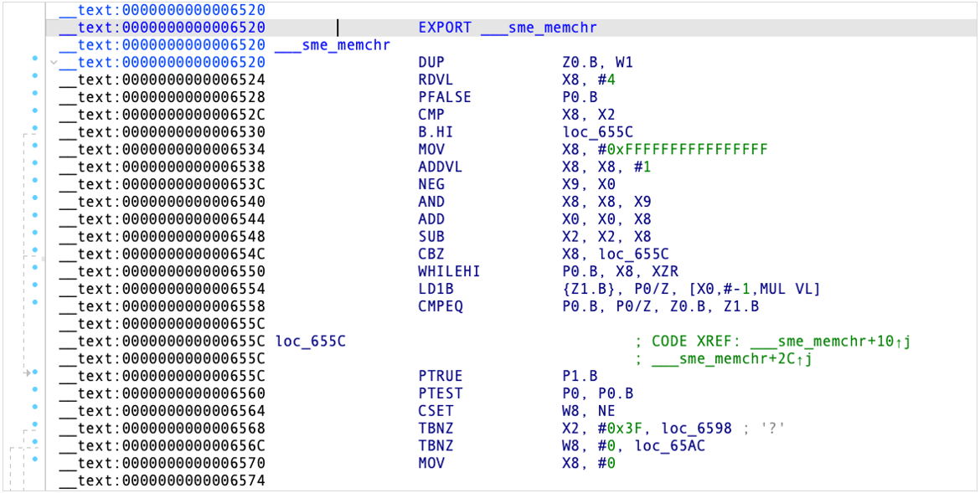
Task: Click ___sme_memchr name in the EXPORT line
Action: pyautogui.click(x=539, y=28)
